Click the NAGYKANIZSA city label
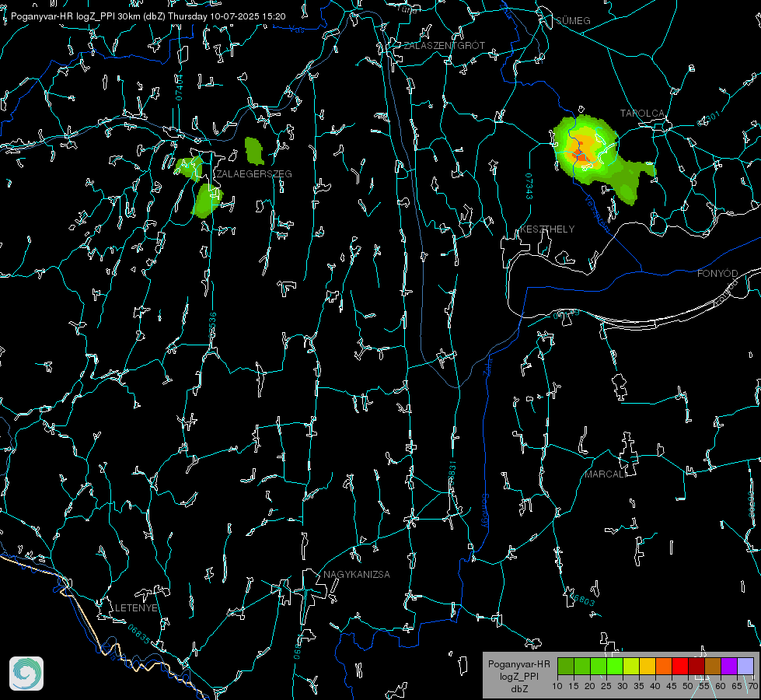The width and height of the screenshot is (761, 700). tap(357, 574)
